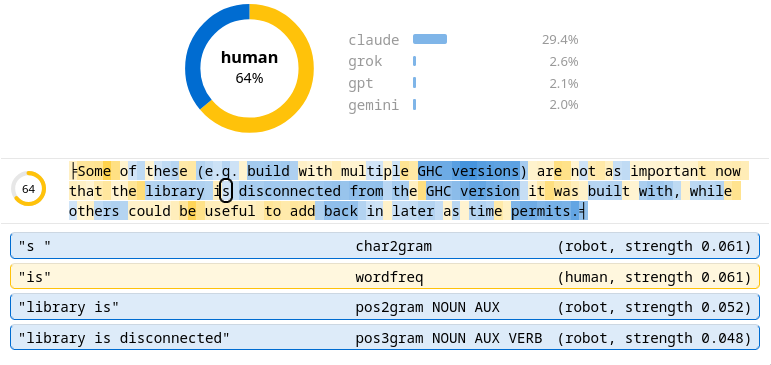Click the gpt label

[x=361, y=83]
